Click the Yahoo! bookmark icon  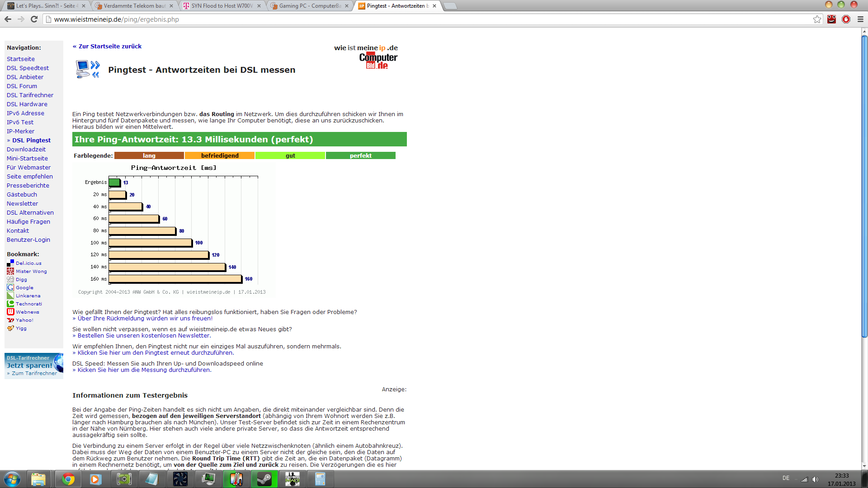point(10,320)
